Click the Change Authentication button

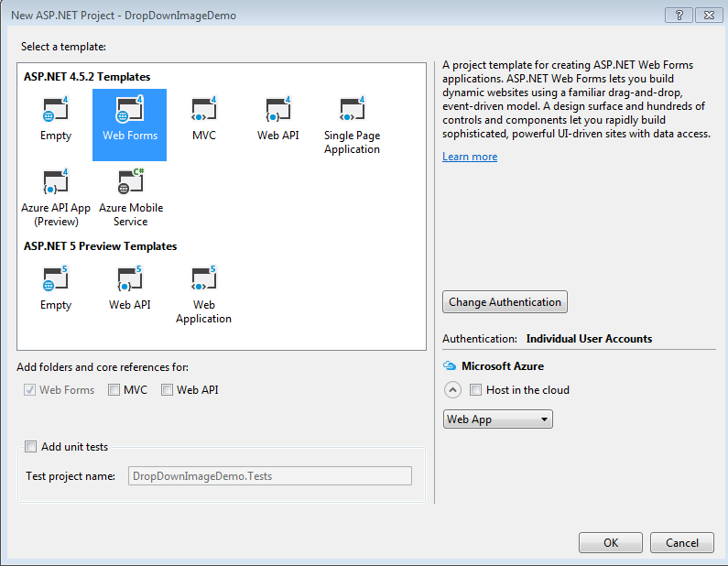(x=505, y=302)
